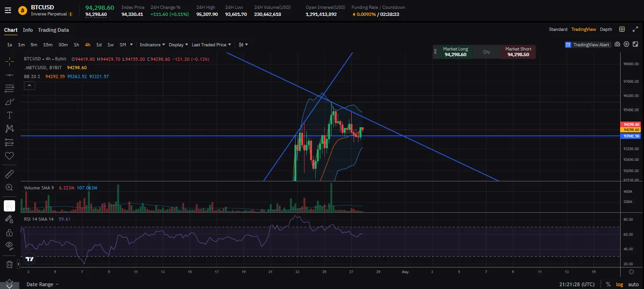Select the 1M monthly timeframe
The width and height of the screenshot is (644, 289).
tap(123, 45)
